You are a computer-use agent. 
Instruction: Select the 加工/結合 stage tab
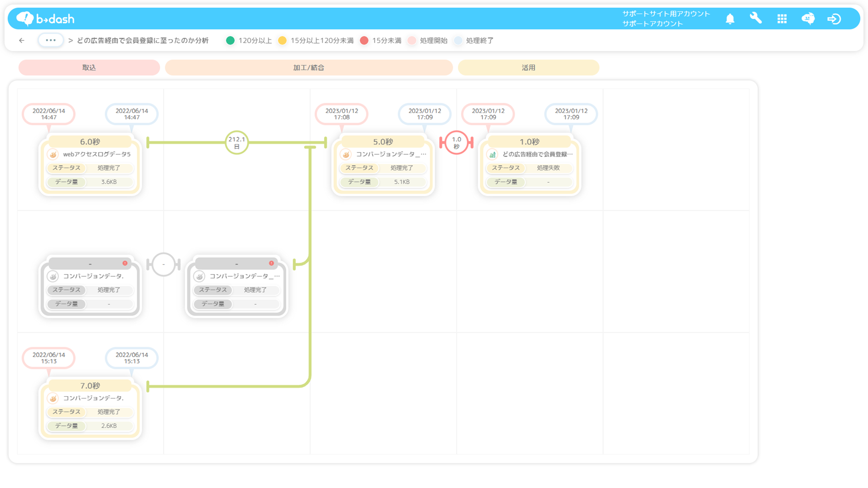(x=309, y=67)
